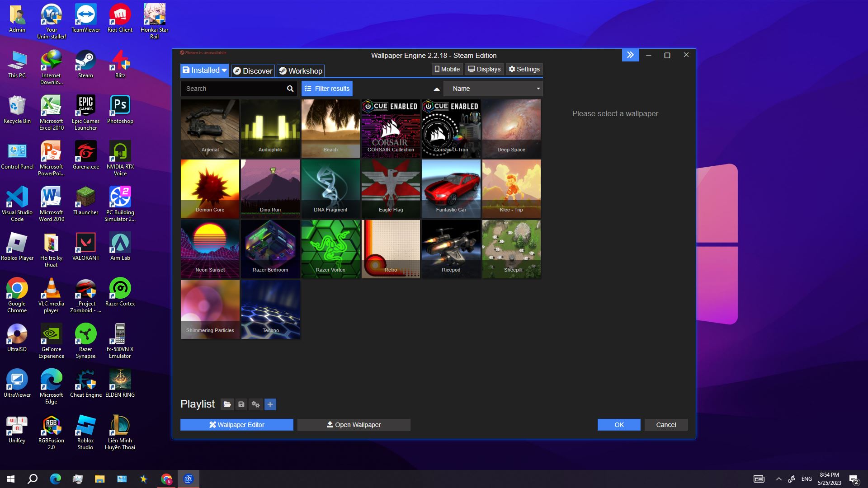Open playlist settings gears icon
Screen dimensions: 868x488
tap(256, 404)
